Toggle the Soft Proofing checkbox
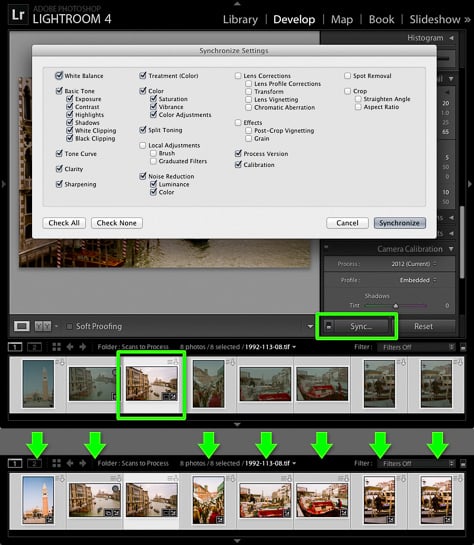 tap(70, 326)
